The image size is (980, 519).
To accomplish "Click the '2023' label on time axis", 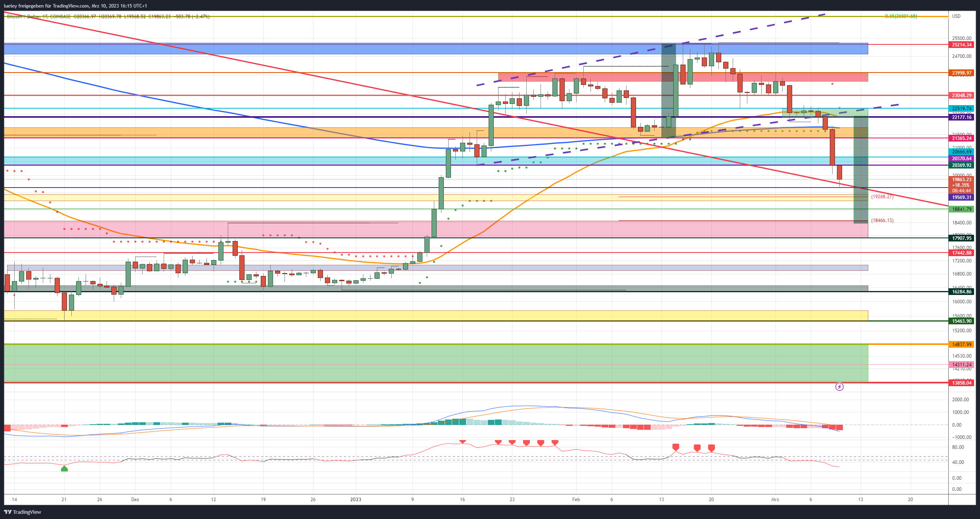I will click(x=355, y=500).
